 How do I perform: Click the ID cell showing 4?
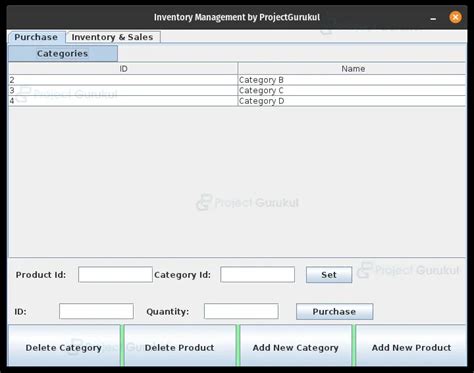coord(123,101)
